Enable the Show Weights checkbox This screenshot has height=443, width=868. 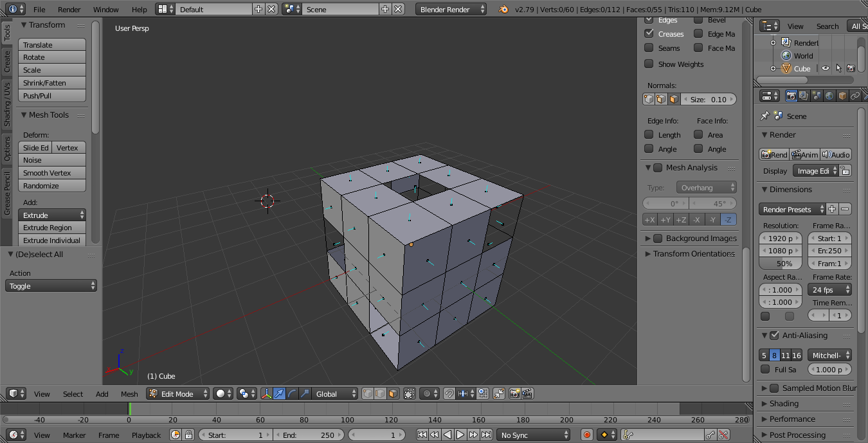click(x=649, y=64)
